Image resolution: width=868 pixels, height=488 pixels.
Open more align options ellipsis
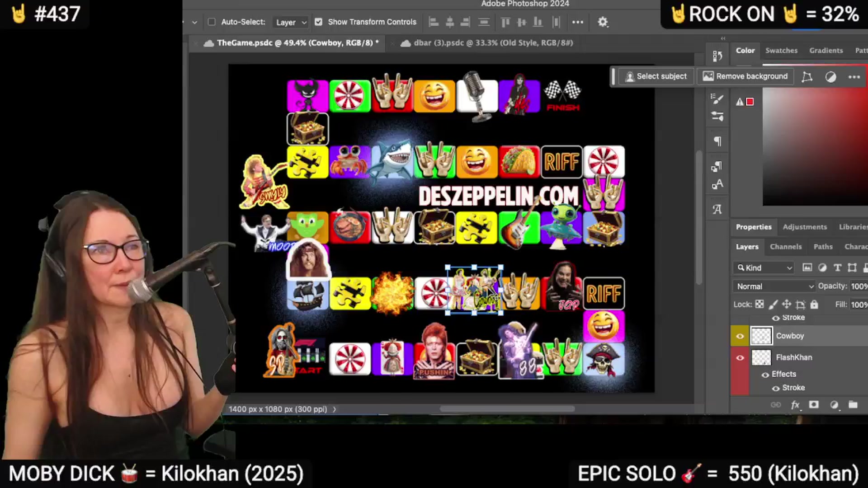[578, 22]
